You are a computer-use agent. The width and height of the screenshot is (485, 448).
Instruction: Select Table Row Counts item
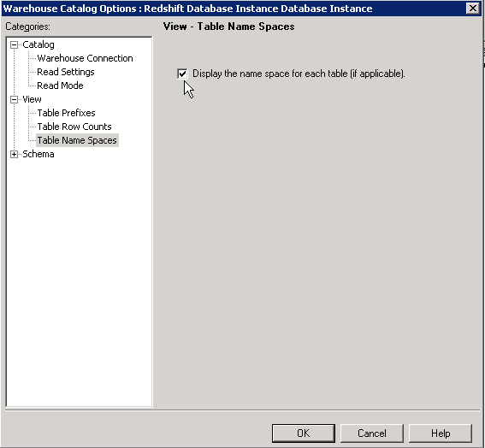(74, 127)
